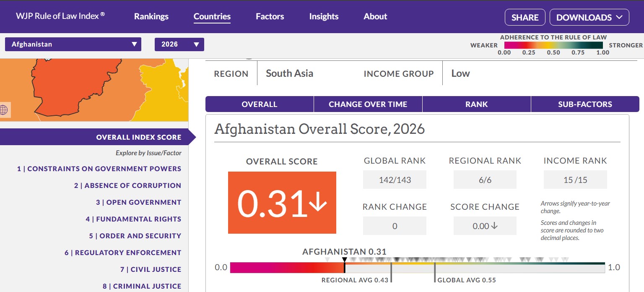Viewport: 644px width, 292px height.
Task: Click the Explore by Issue/Factor label
Action: pos(148,153)
